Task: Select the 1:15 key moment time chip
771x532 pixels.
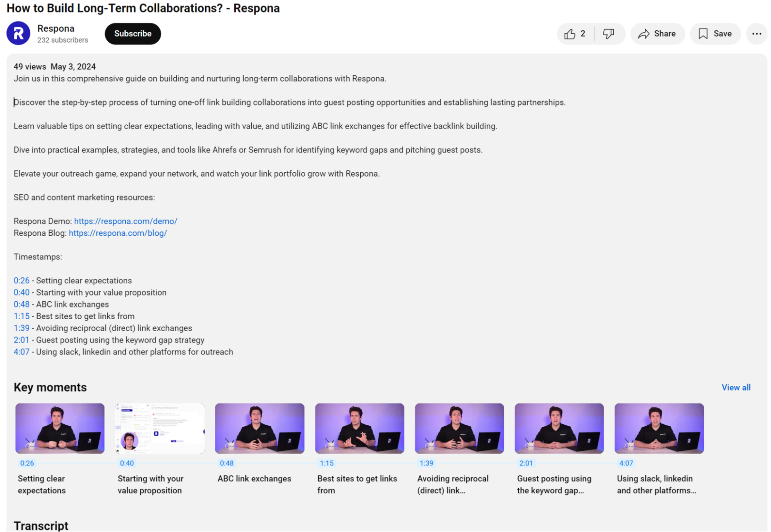Action: pyautogui.click(x=326, y=463)
